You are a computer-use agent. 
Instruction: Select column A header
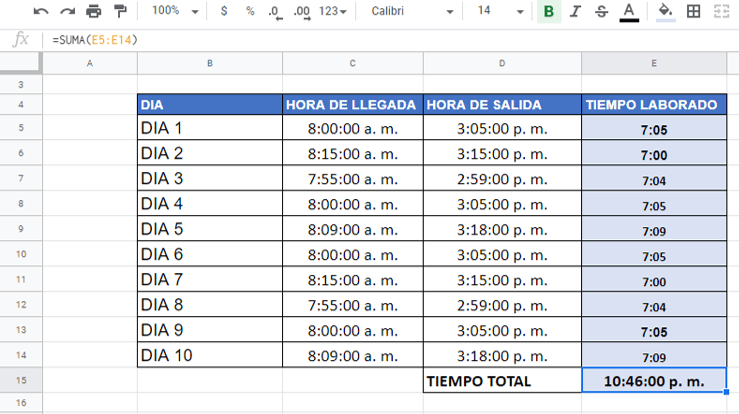pos(90,63)
